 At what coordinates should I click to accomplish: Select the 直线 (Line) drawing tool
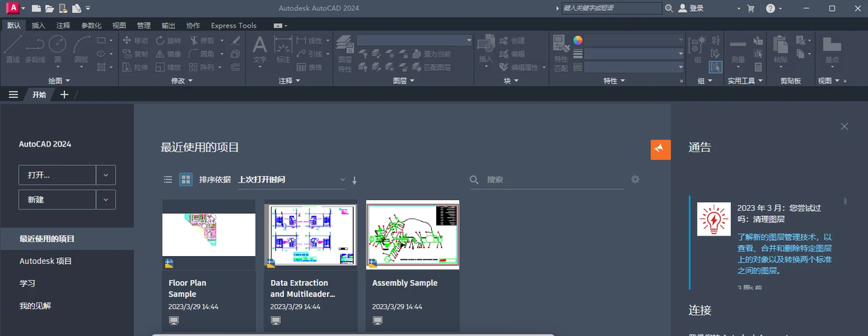coord(12,49)
